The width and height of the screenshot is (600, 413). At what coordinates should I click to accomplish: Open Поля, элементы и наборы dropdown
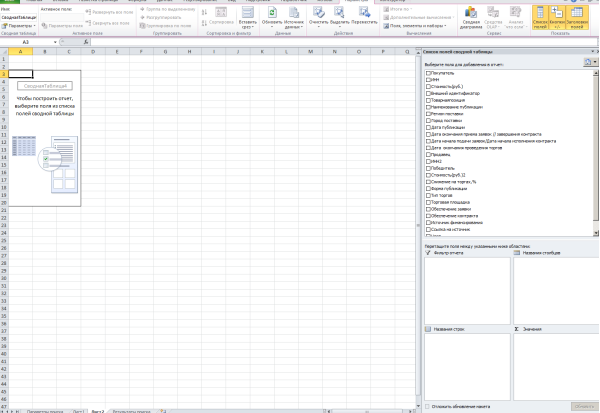[415, 26]
